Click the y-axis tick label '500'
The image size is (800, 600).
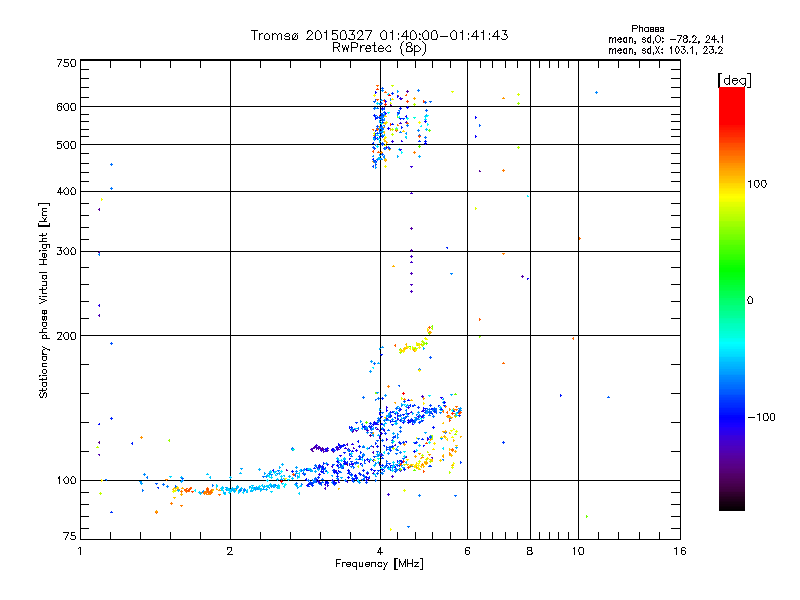66,145
